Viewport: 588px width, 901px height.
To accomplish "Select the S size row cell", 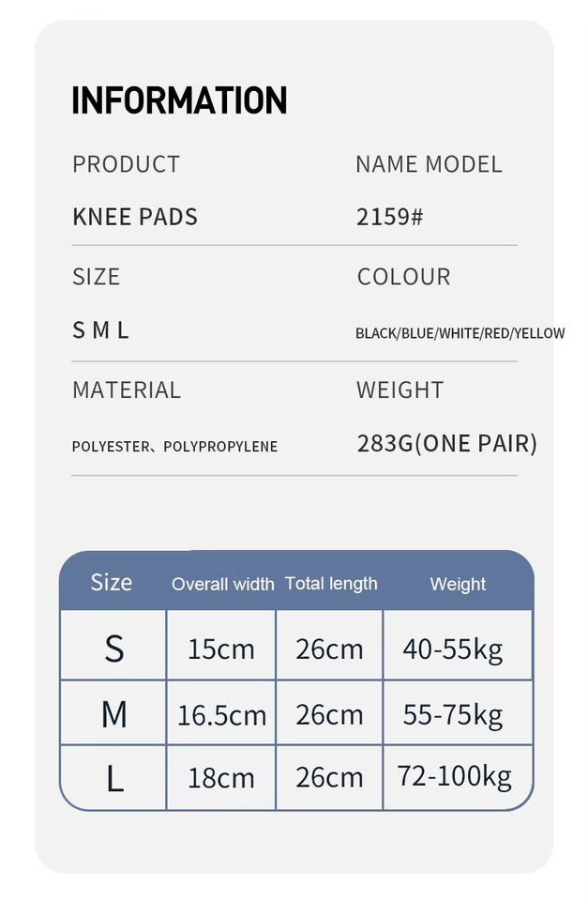I will pyautogui.click(x=113, y=649).
